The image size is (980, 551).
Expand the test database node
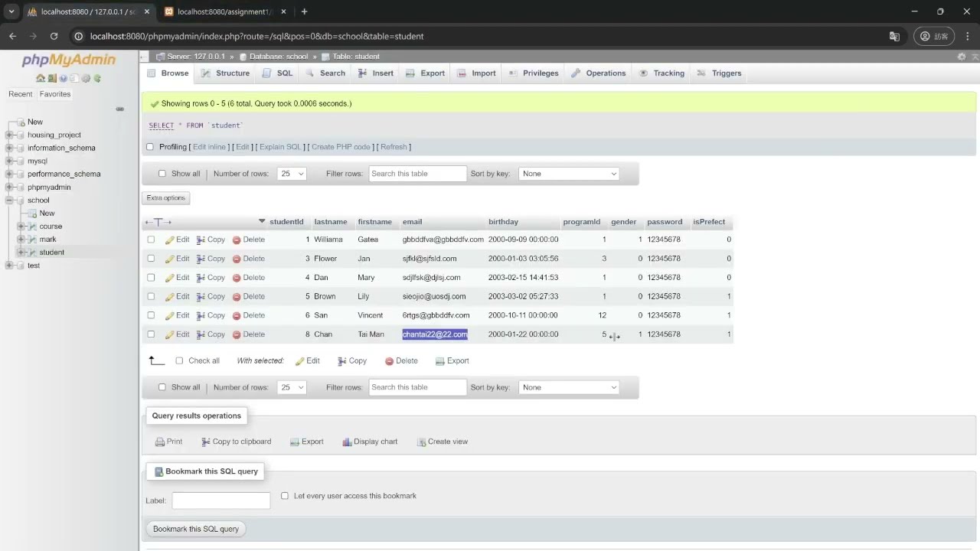10,266
